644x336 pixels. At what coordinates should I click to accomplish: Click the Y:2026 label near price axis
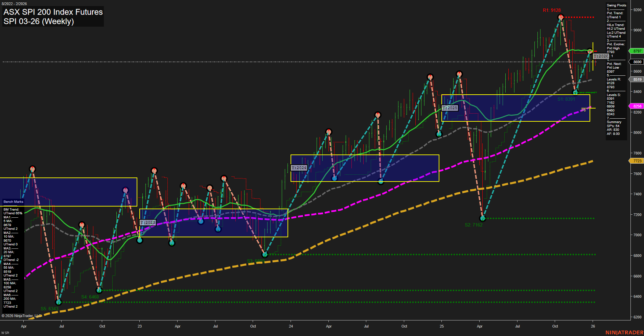click(601, 56)
